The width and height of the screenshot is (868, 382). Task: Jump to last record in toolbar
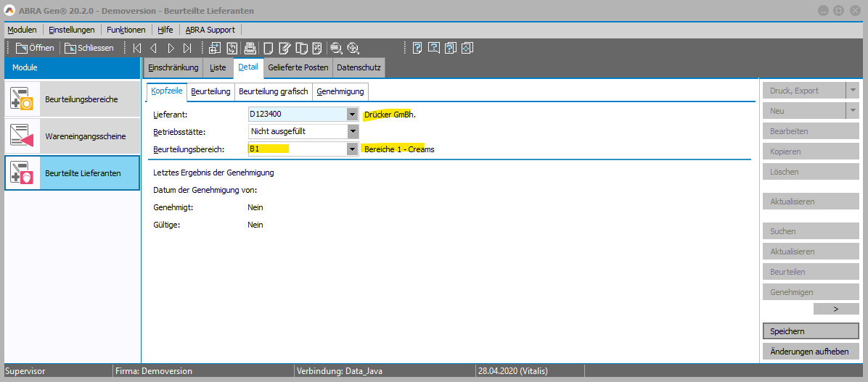187,49
